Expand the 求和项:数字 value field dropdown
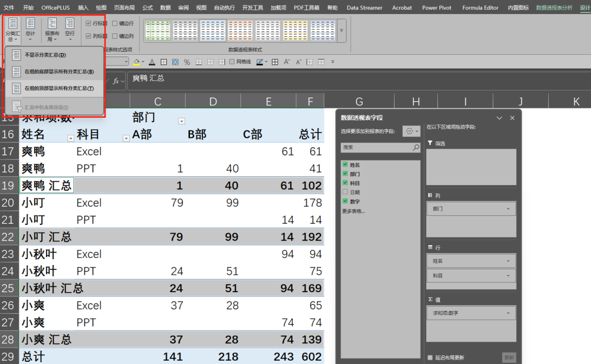The image size is (591, 364). coord(508,313)
